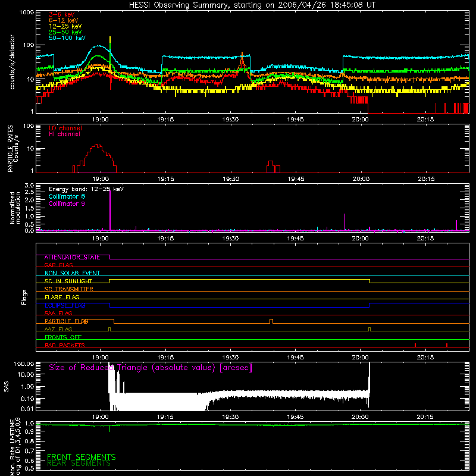This screenshot has width=476, height=476.
Task: Click 19:15 time label under SAS plot
Action: pos(165,417)
